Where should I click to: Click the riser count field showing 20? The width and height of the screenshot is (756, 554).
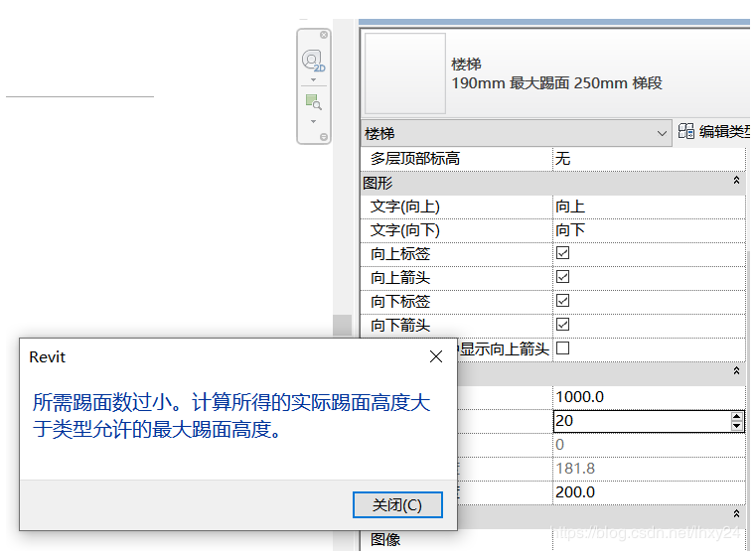point(641,421)
